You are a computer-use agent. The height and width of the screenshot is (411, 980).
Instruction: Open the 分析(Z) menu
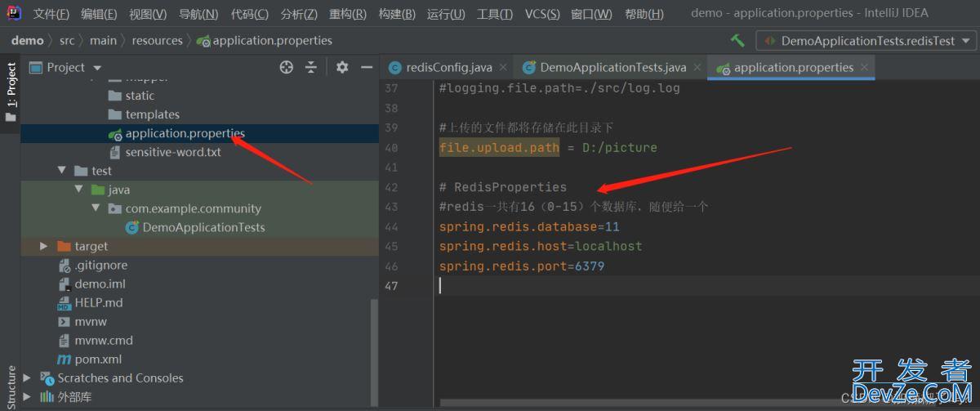coord(299,14)
